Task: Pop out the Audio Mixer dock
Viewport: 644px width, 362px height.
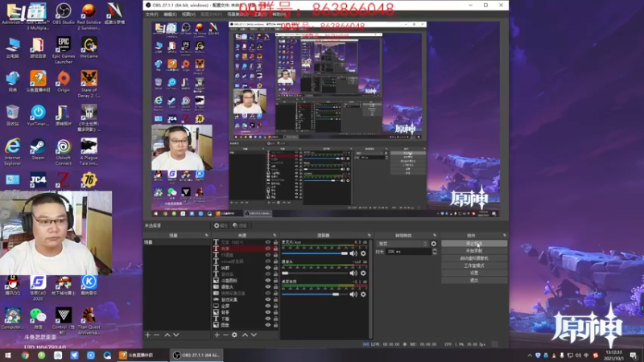Action: click(369, 236)
